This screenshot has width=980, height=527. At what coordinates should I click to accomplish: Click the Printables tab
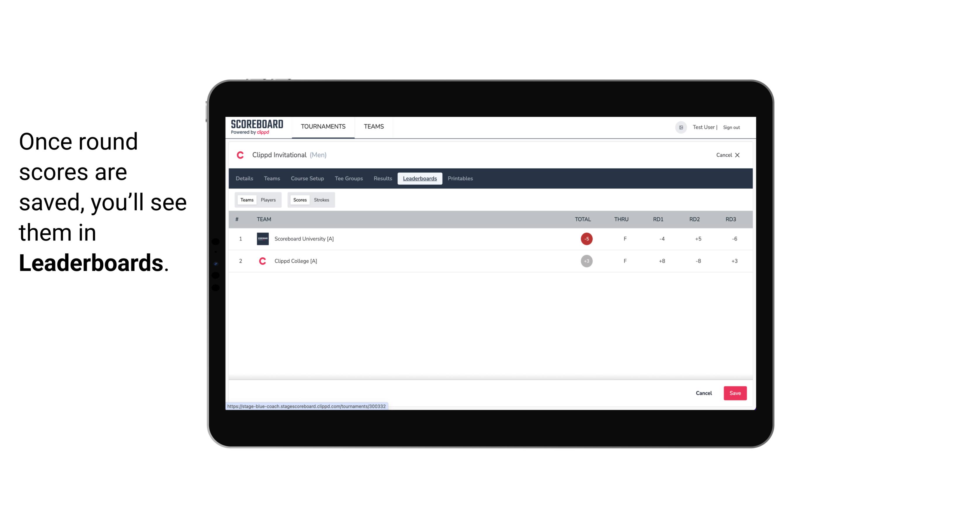(x=461, y=179)
